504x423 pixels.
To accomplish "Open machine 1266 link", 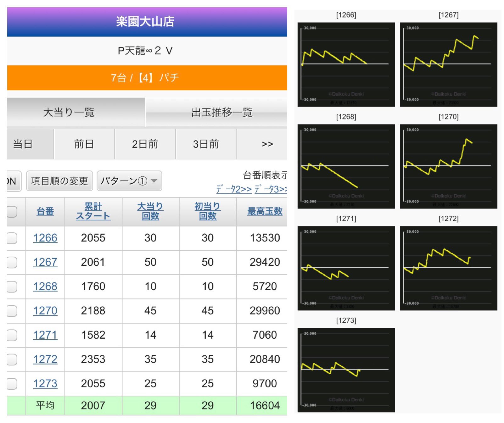I will 45,238.
